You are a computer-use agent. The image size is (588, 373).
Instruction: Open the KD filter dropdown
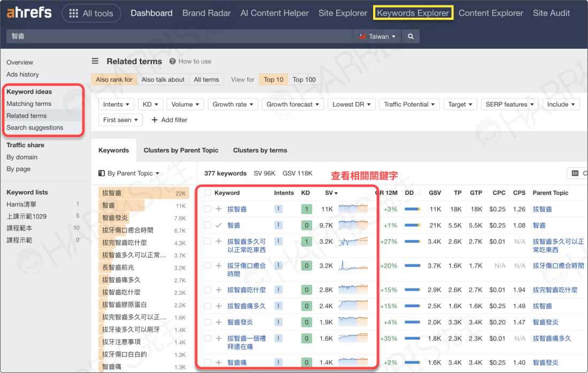(x=150, y=104)
